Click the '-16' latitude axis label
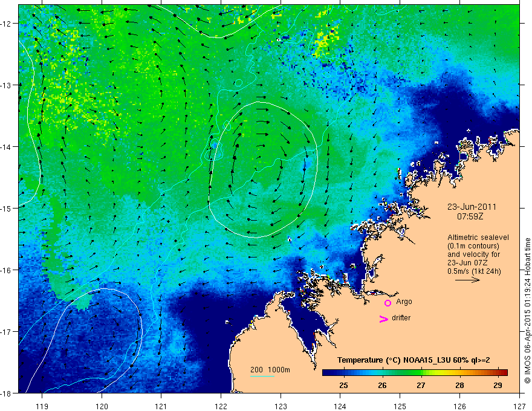This screenshot has width=532, height=411. (6, 270)
